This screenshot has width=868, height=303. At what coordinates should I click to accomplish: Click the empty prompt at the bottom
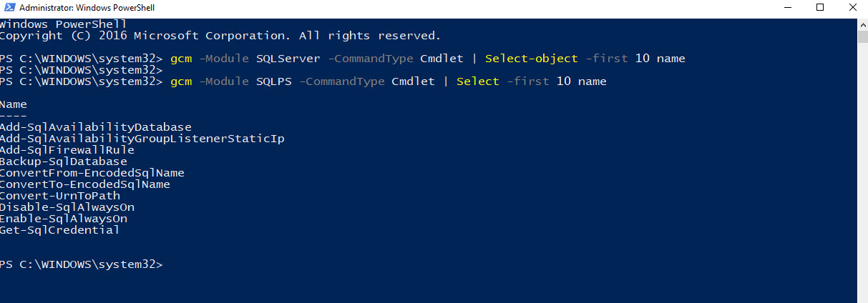click(82, 264)
